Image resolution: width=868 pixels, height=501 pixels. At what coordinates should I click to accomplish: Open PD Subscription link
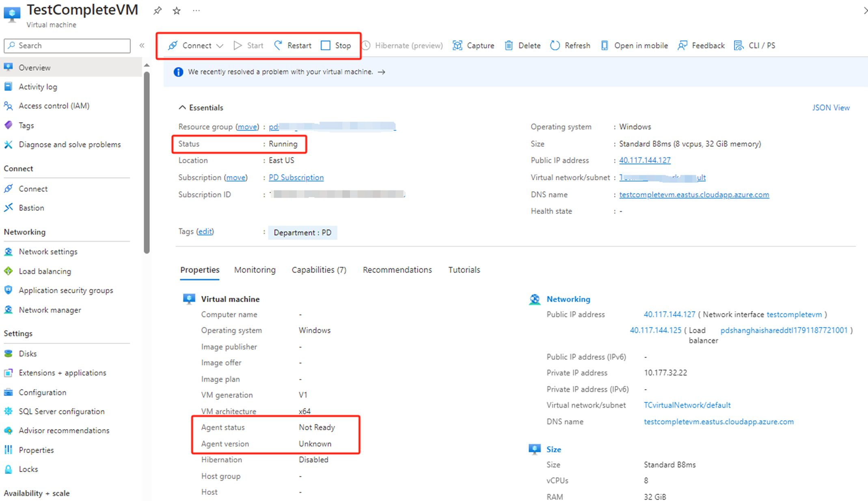click(296, 177)
